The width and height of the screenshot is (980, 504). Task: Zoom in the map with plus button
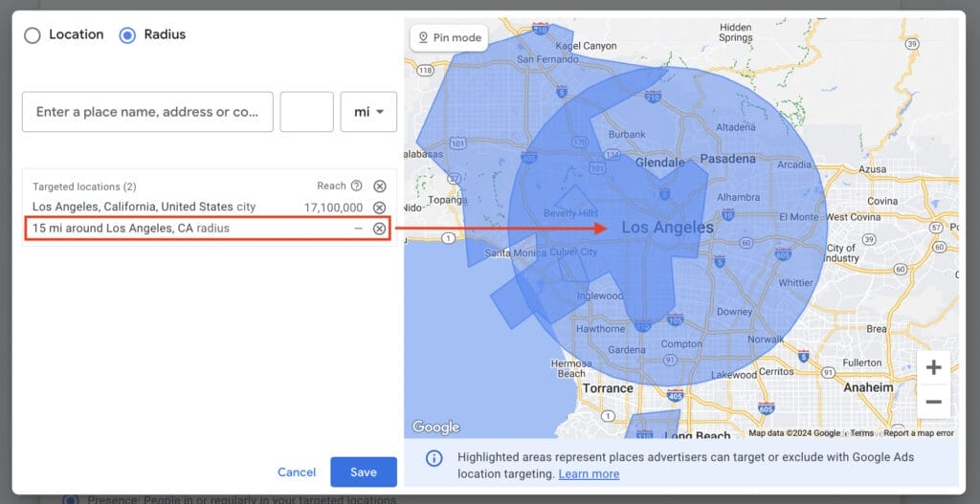click(x=934, y=367)
